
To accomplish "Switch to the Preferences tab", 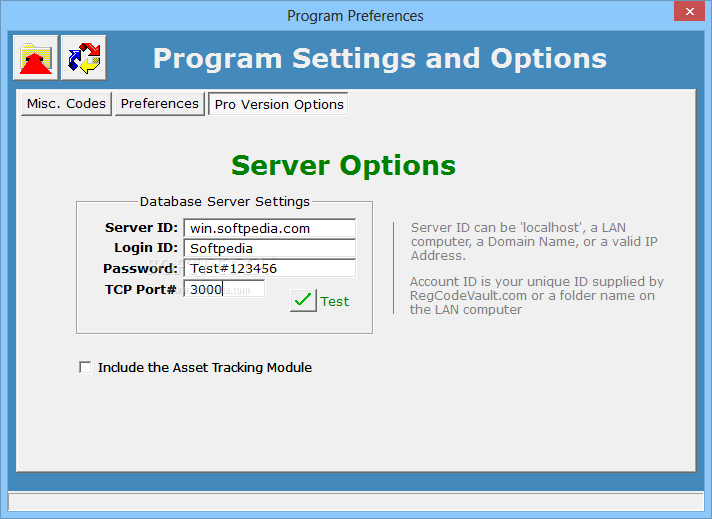I will point(160,104).
